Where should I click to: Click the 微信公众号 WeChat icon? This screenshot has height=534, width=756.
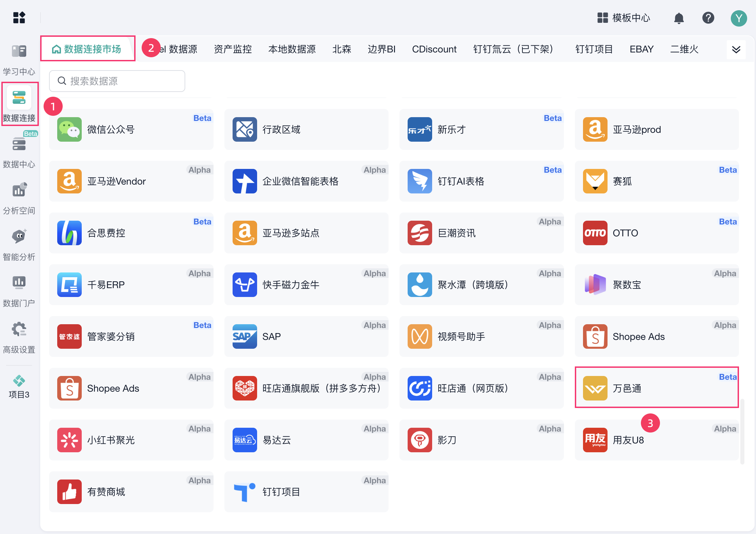coord(69,129)
